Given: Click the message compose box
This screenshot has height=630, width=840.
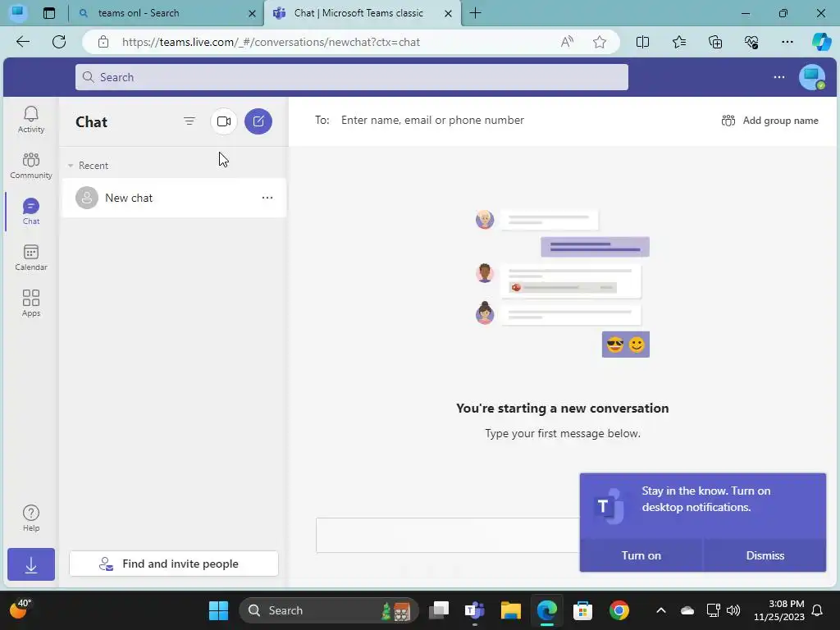Looking at the screenshot, I should [448, 535].
